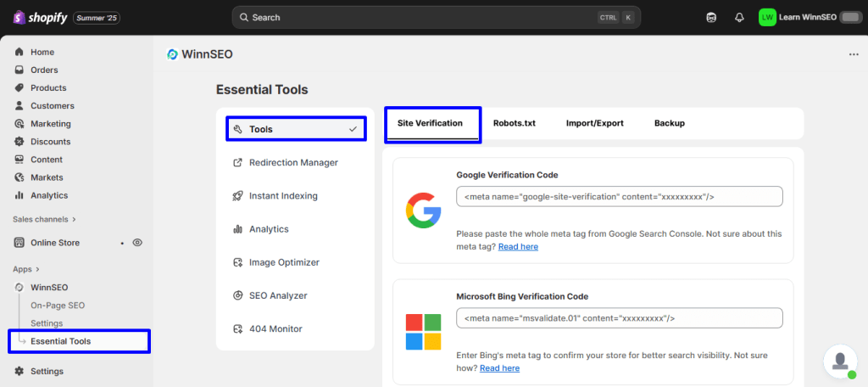The width and height of the screenshot is (868, 387).
Task: Click the Home house icon
Action: click(x=19, y=52)
